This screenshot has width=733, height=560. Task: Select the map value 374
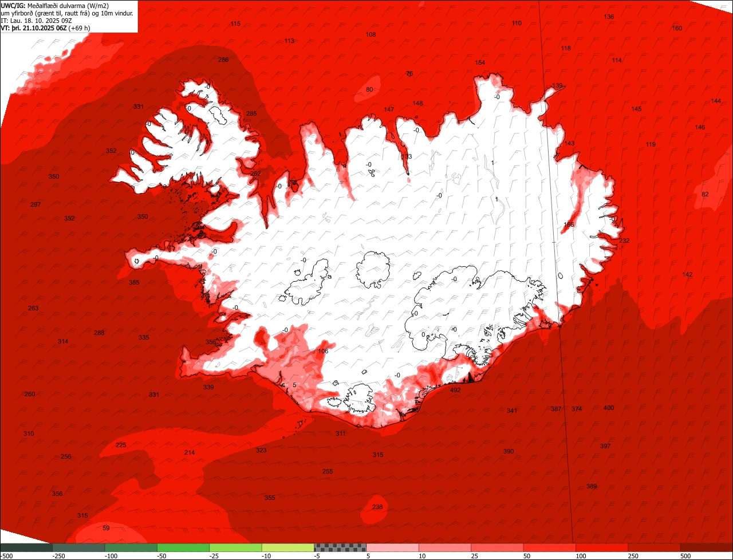pyautogui.click(x=577, y=409)
